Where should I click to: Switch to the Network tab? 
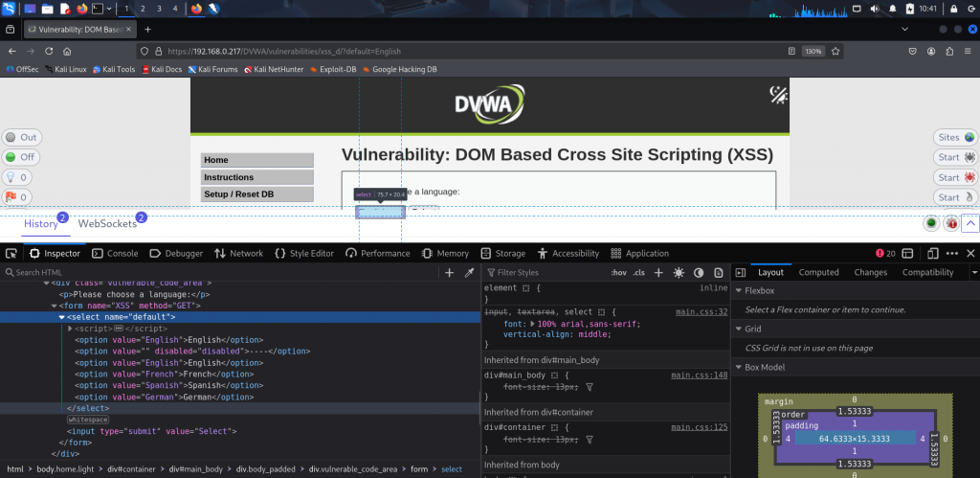click(238, 254)
